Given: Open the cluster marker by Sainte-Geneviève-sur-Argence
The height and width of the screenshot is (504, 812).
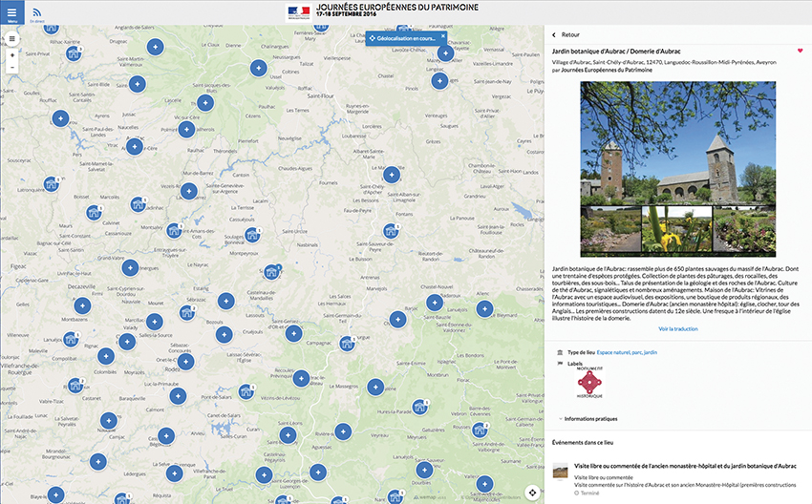Looking at the screenshot, I should [x=189, y=191].
